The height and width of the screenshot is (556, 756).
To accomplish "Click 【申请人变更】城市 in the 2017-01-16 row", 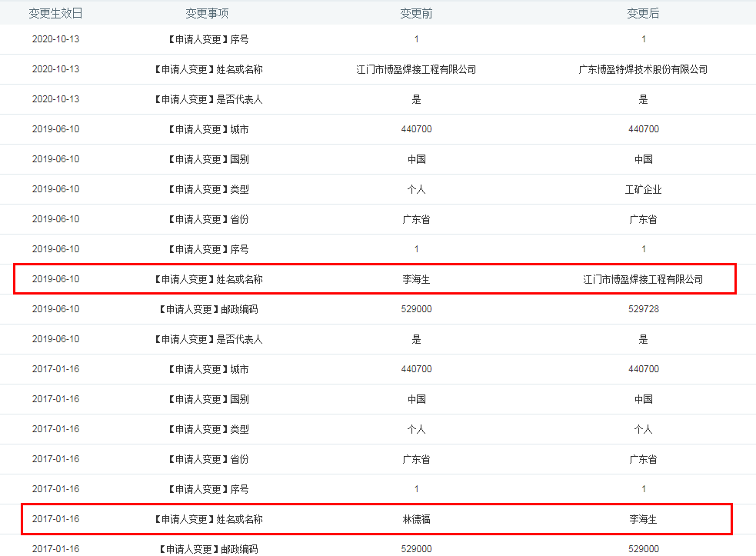I will pos(208,369).
